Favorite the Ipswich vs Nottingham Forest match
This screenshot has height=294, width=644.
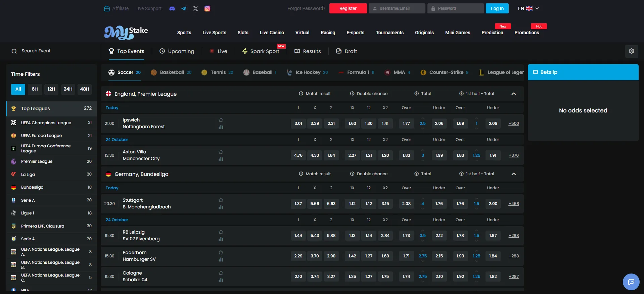[221, 120]
